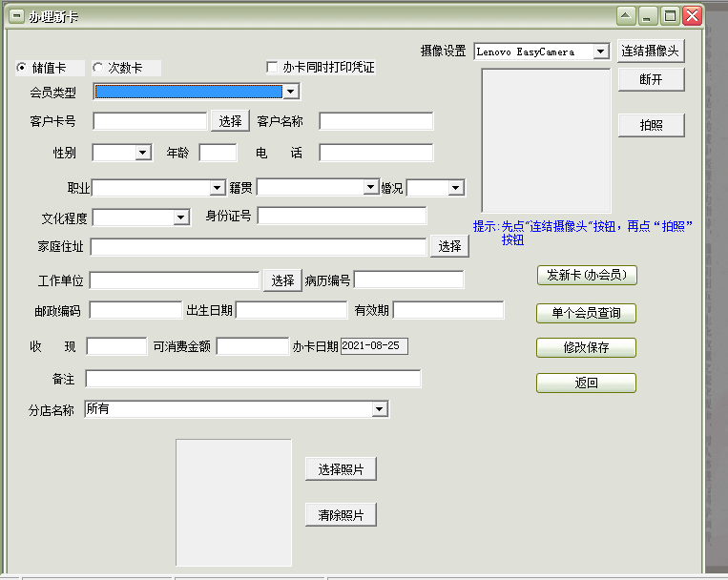Click the up-arrow roll-up button in the title bar
The height and width of the screenshot is (580, 728).
[626, 16]
